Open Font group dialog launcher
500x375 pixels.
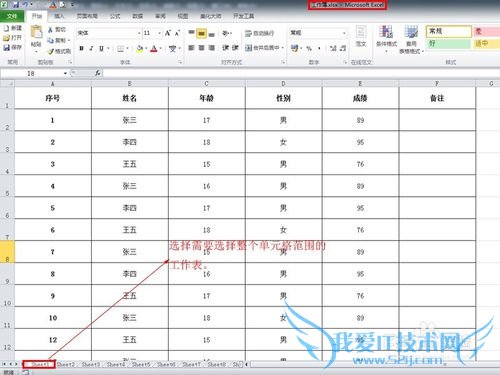point(180,62)
